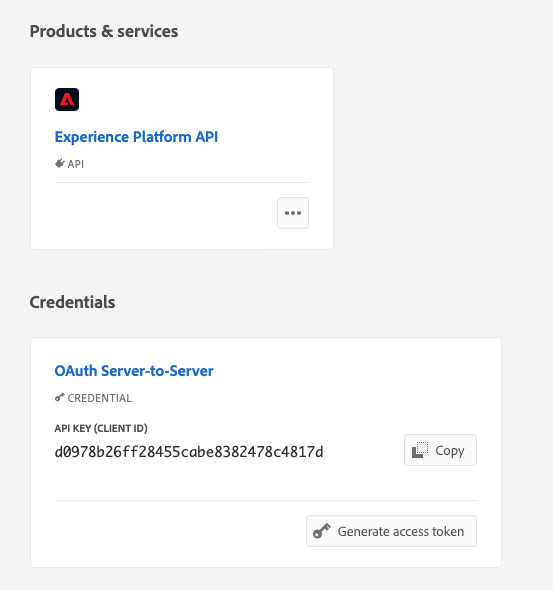Click the API type label on the product card
The width and height of the screenshot is (553, 590).
pyautogui.click(x=76, y=164)
